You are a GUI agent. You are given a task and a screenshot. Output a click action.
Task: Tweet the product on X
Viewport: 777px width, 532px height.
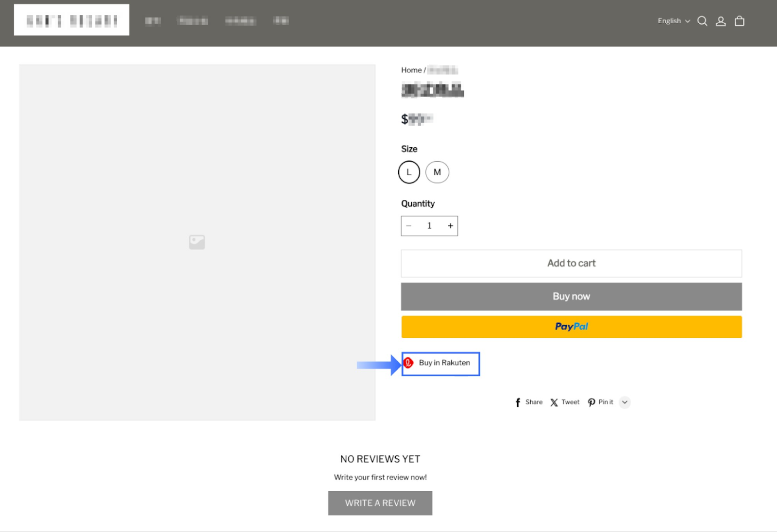click(564, 402)
